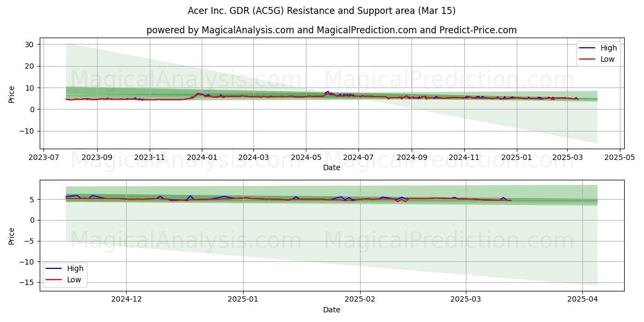
Task: Click the top chart x-axis label '2023-11'
Action: [x=149, y=158]
